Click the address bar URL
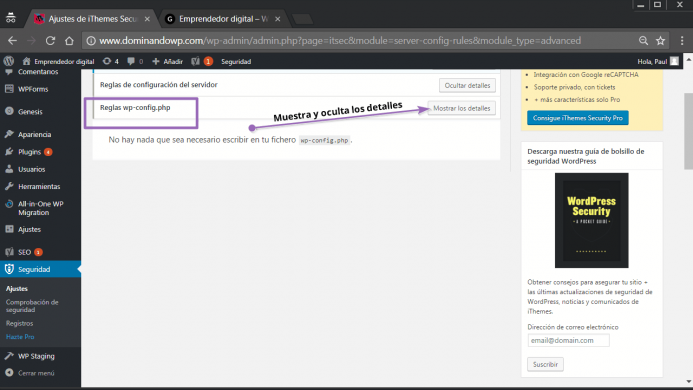The height and width of the screenshot is (390, 693). 339,41
